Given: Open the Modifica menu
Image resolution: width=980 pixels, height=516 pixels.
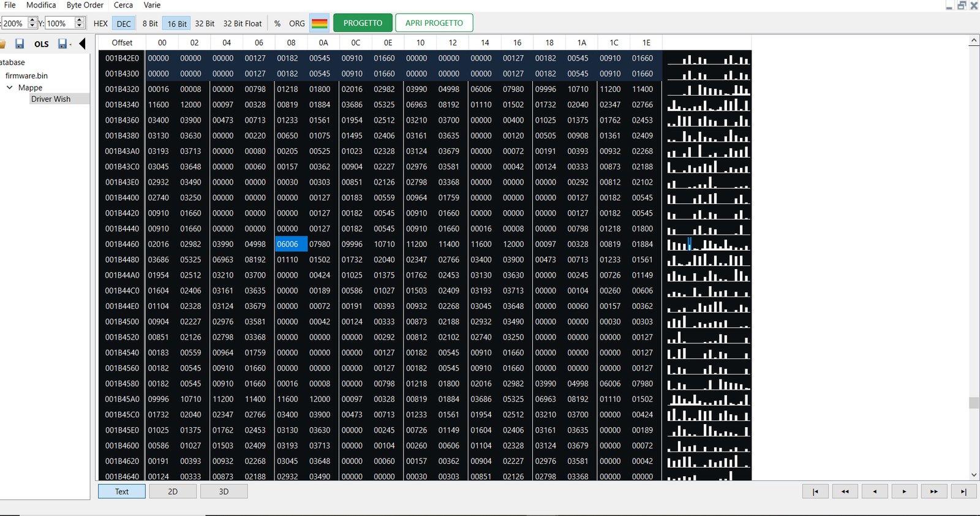Looking at the screenshot, I should click(x=41, y=5).
